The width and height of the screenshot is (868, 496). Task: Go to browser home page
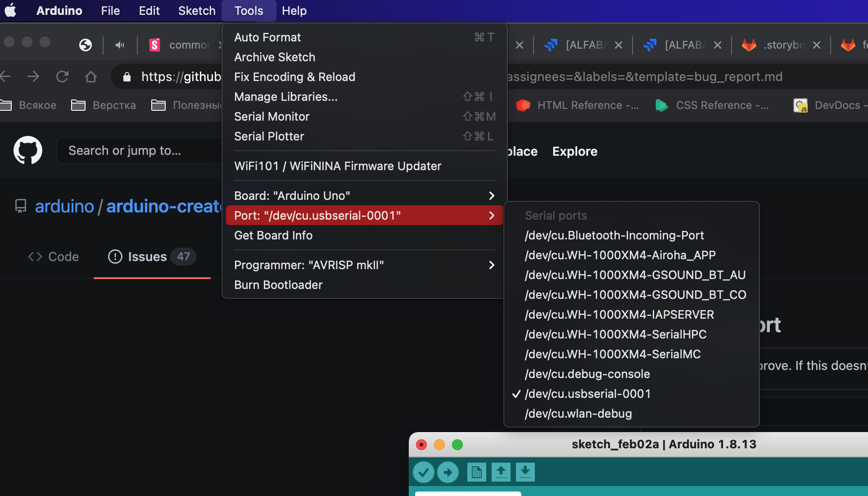[x=91, y=77]
